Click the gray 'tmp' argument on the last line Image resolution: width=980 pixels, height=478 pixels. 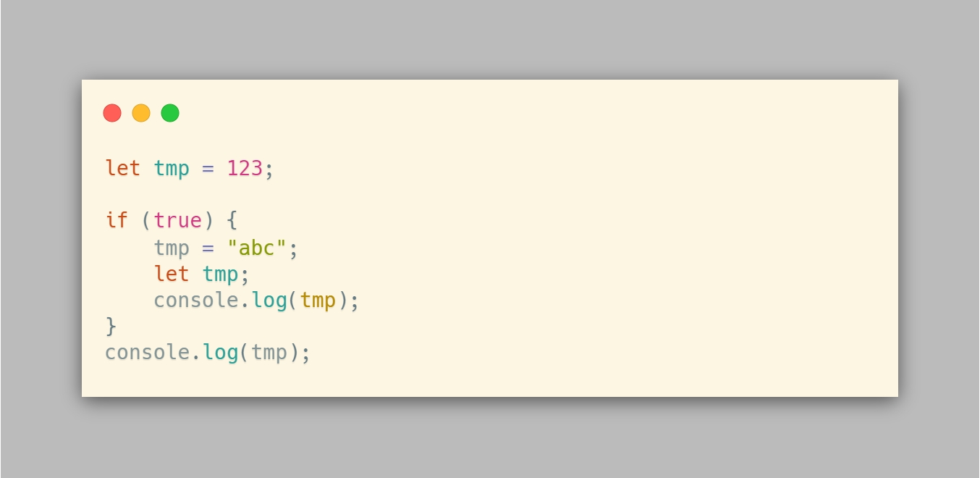(x=269, y=353)
